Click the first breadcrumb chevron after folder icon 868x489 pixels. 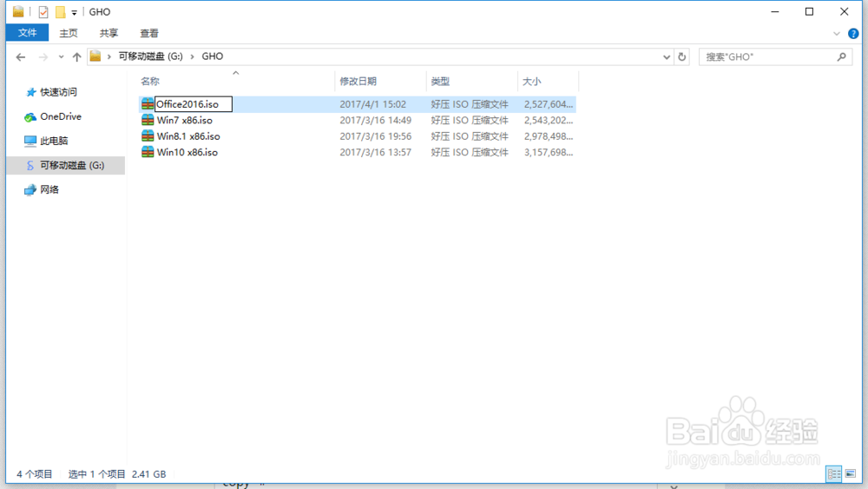109,56
